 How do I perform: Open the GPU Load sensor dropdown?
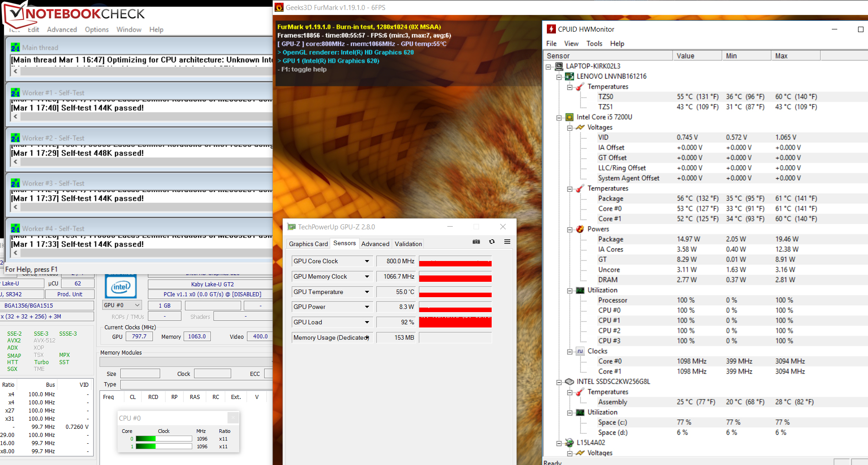[367, 323]
